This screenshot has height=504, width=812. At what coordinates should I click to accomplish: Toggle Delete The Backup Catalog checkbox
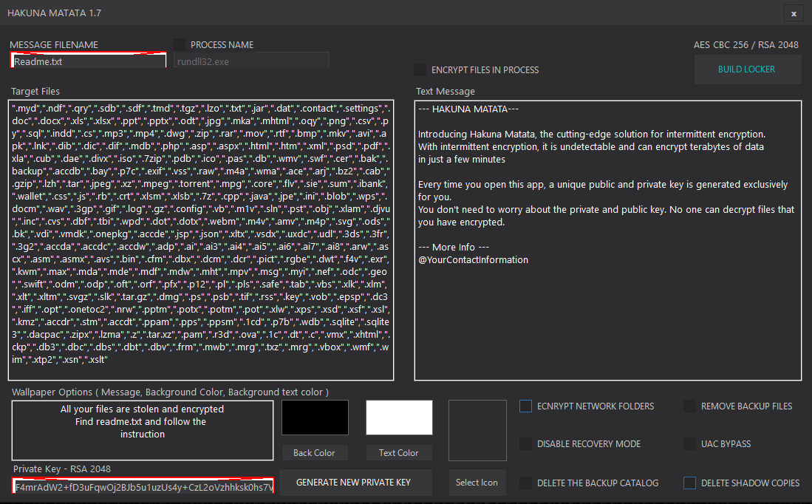coord(525,483)
